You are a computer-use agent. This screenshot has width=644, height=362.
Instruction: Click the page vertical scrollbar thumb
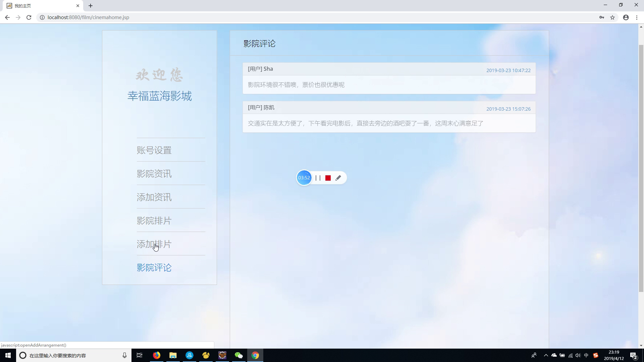point(641,168)
